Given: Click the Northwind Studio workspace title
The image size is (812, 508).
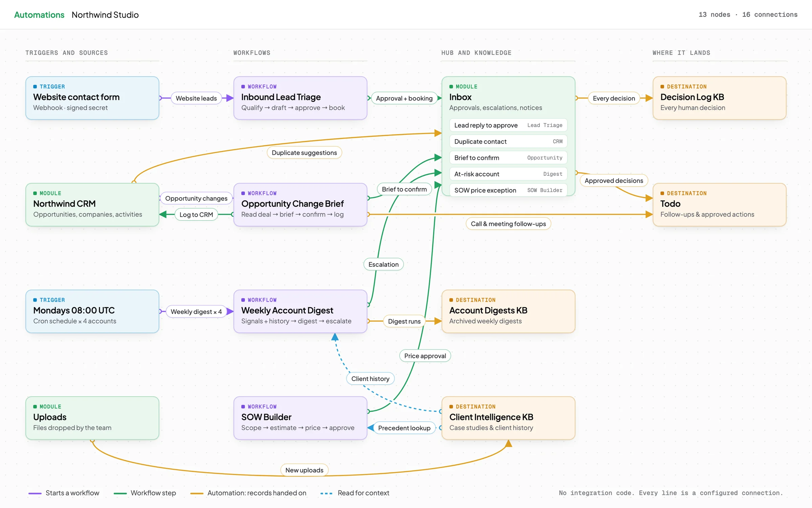Looking at the screenshot, I should click(105, 15).
